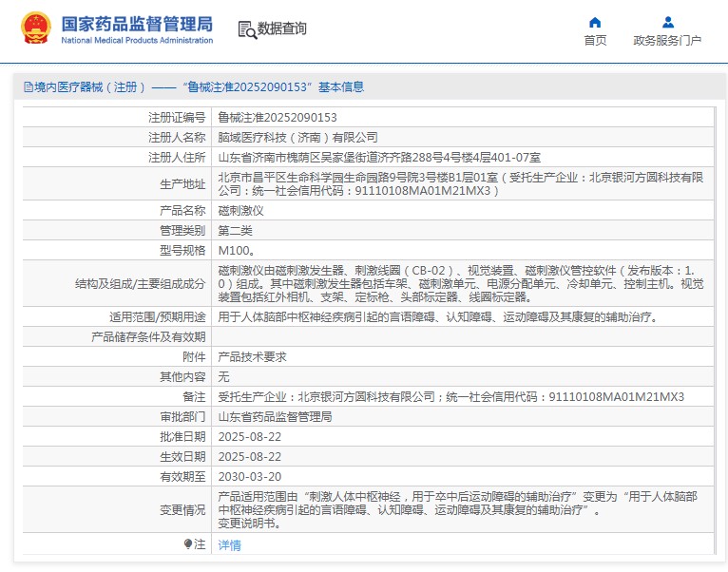Screen dimensions: 728x572
Task: Select the registration number 鲁械注准20252090153 in the table
Action: 277,118
